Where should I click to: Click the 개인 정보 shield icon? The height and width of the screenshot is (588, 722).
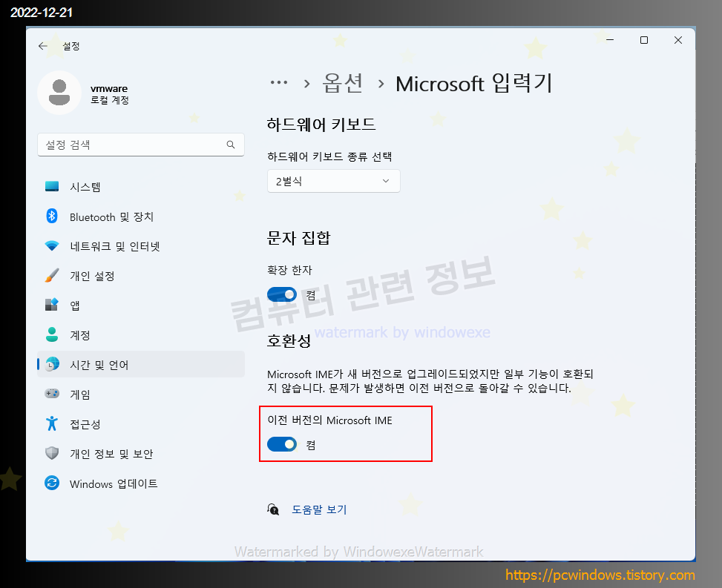pyautogui.click(x=52, y=453)
